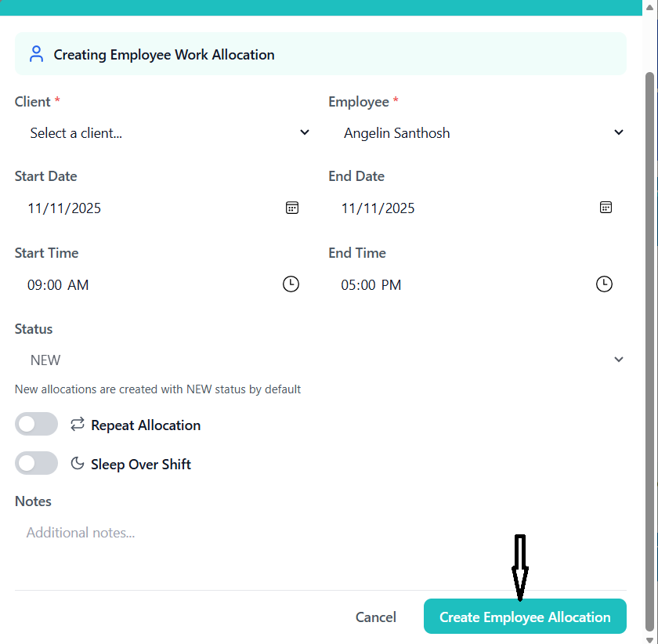Image resolution: width=658 pixels, height=644 pixels.
Task: Click the moon icon beside Sleep Over Shift
Action: coord(77,464)
